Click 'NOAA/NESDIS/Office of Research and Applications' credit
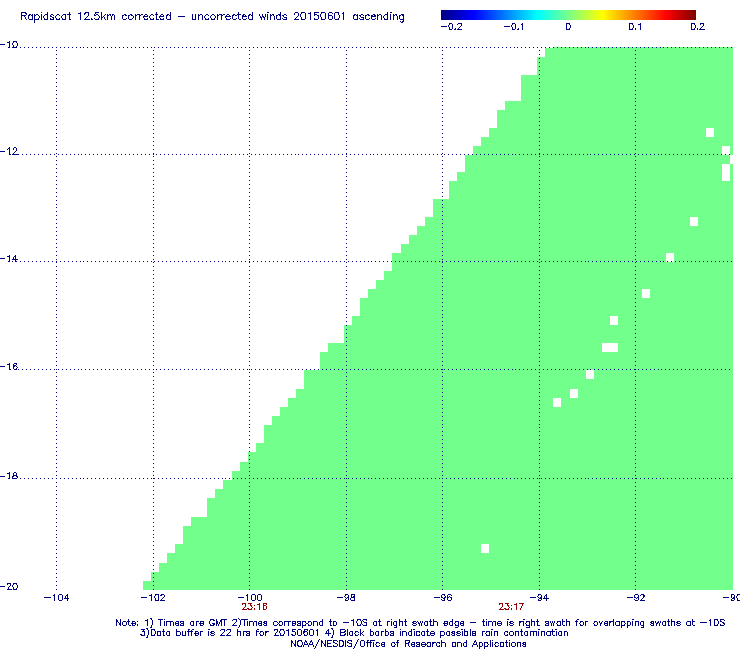Viewport: 740px width, 650px height. pyautogui.click(x=408, y=644)
